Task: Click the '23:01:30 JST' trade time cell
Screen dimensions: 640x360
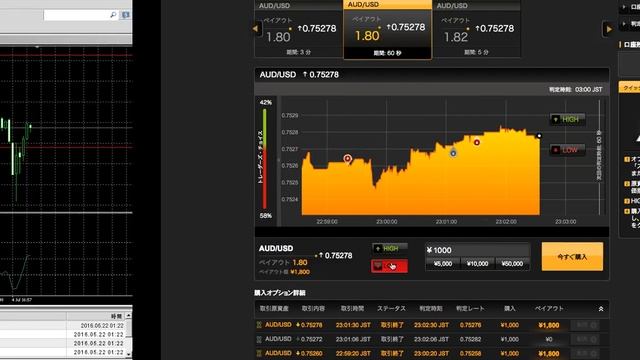Action: (353, 325)
